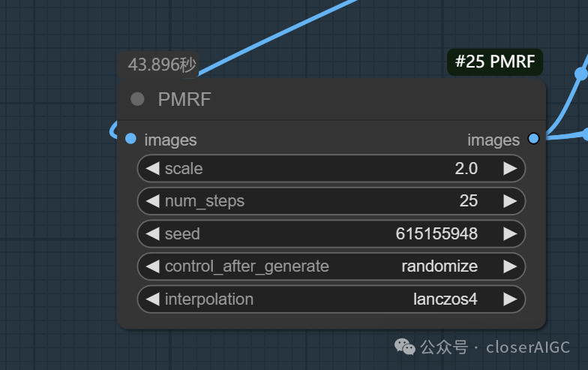Click the images input label

[x=171, y=140]
